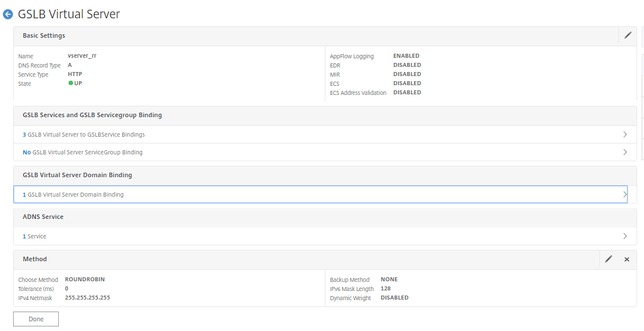Open 1 GSLB Virtual Server Domain Binding
This screenshot has width=644, height=331.
click(73, 195)
